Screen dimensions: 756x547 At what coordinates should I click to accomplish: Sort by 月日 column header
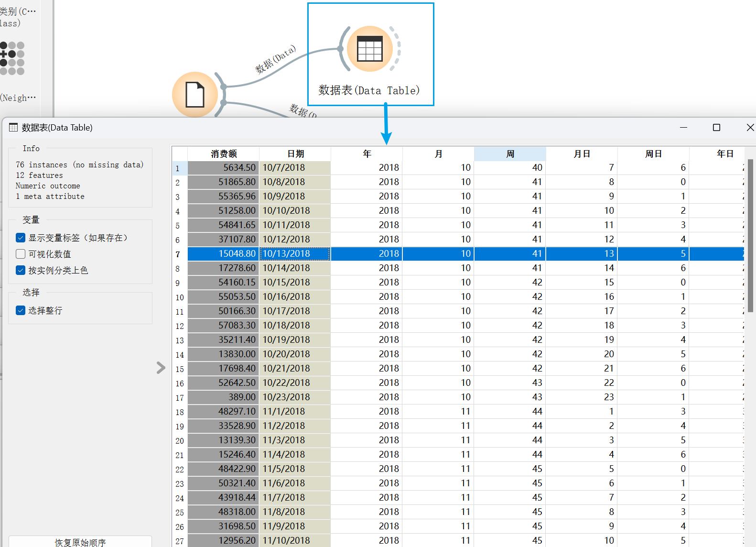coord(582,154)
